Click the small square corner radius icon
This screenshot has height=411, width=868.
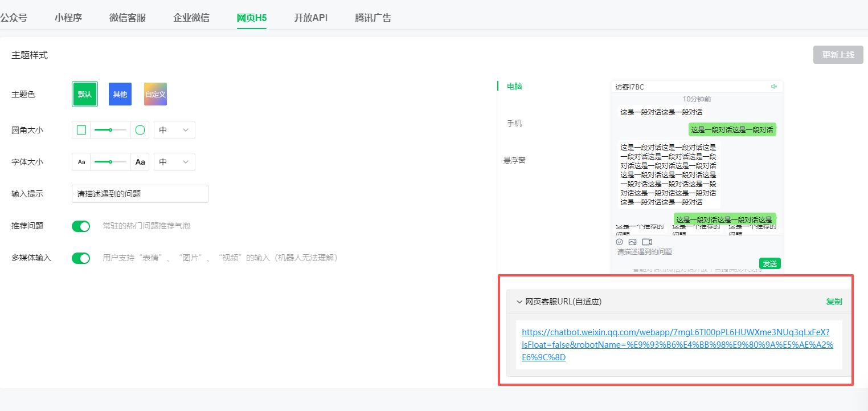pos(81,130)
